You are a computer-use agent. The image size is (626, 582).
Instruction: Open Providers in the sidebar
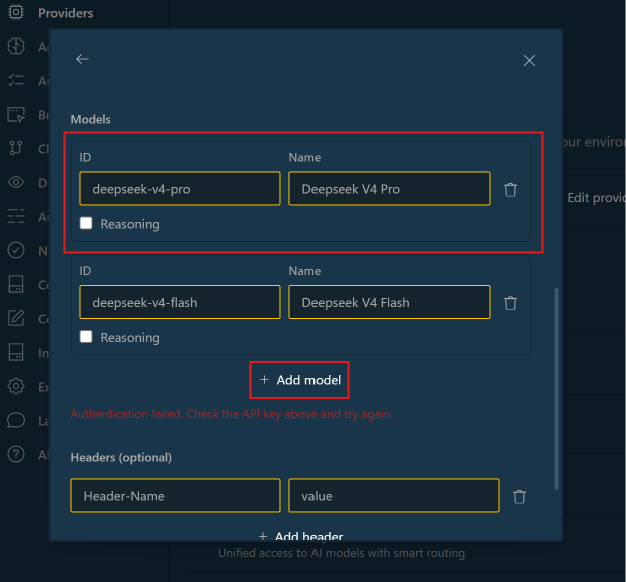[x=65, y=13]
